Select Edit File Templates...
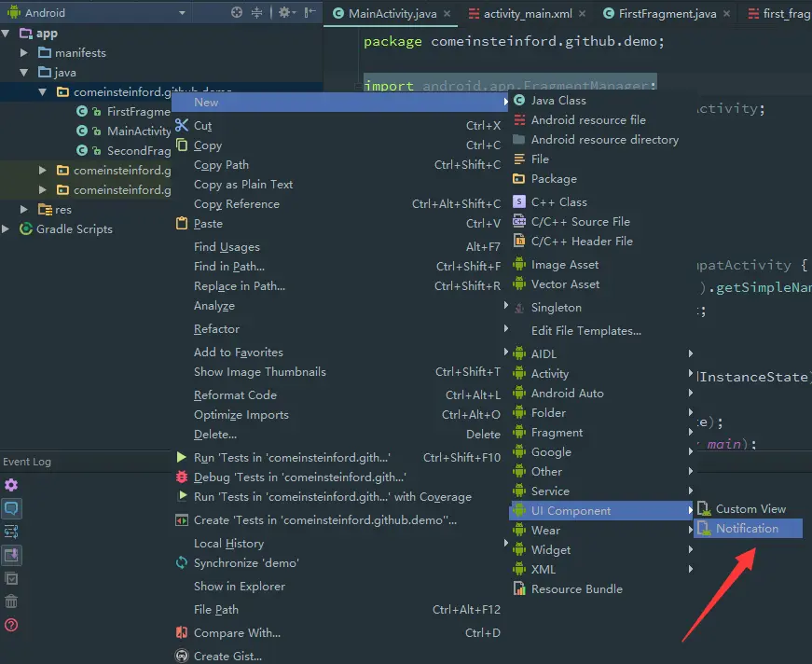 (601, 330)
